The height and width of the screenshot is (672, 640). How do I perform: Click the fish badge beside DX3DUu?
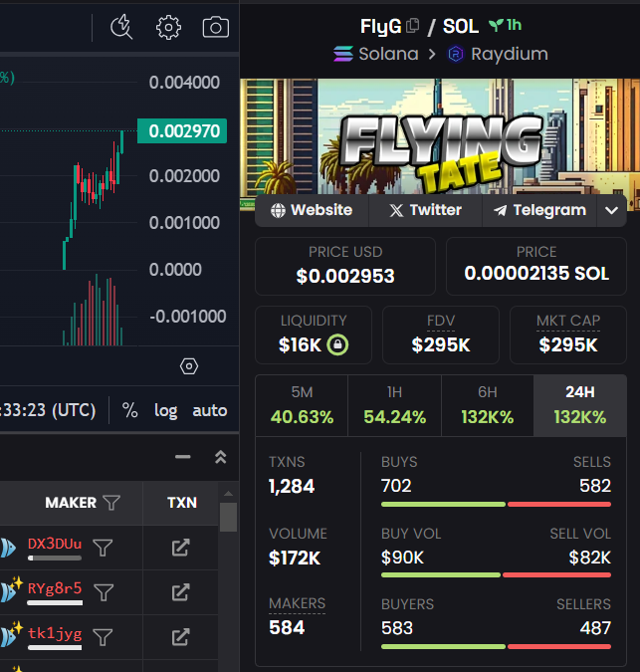pyautogui.click(x=8, y=548)
